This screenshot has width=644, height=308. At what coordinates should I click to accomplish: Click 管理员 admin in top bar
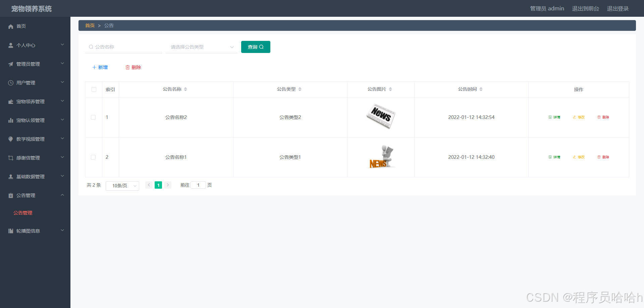click(x=547, y=8)
